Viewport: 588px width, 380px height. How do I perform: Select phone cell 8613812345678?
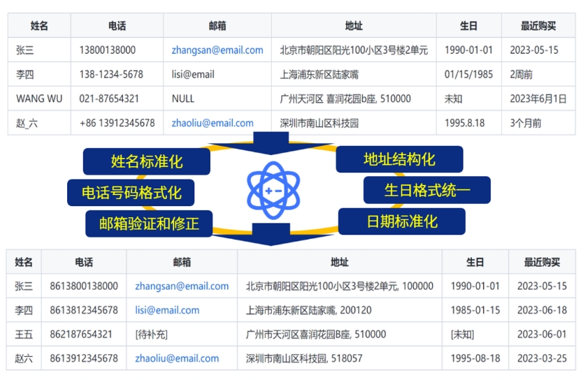pyautogui.click(x=84, y=310)
